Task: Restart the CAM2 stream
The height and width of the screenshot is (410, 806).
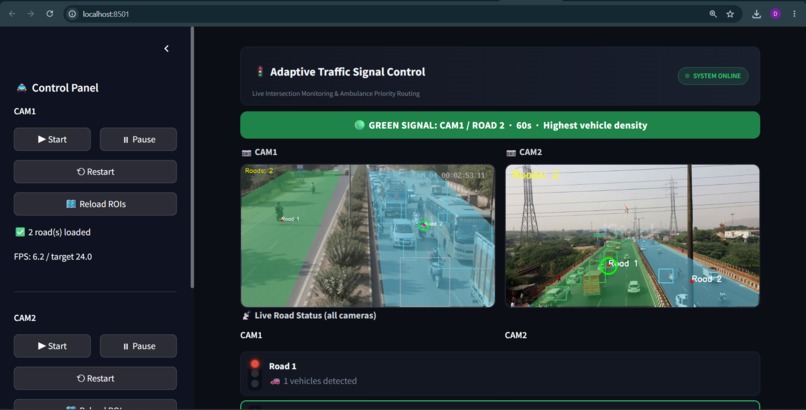Action: point(95,378)
